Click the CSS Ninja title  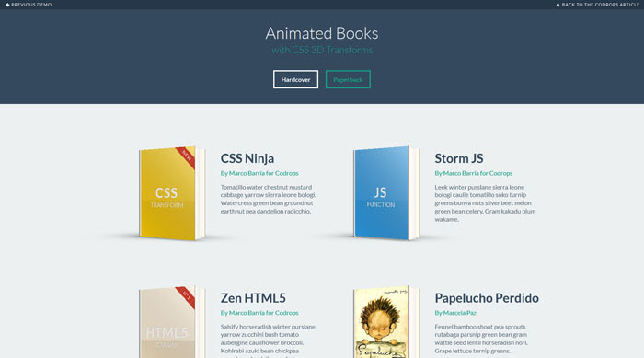(x=247, y=158)
